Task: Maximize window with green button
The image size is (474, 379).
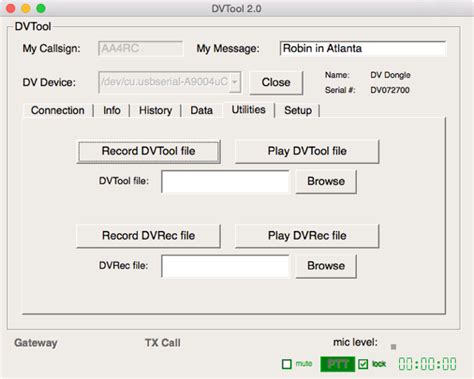Action: click(x=41, y=8)
